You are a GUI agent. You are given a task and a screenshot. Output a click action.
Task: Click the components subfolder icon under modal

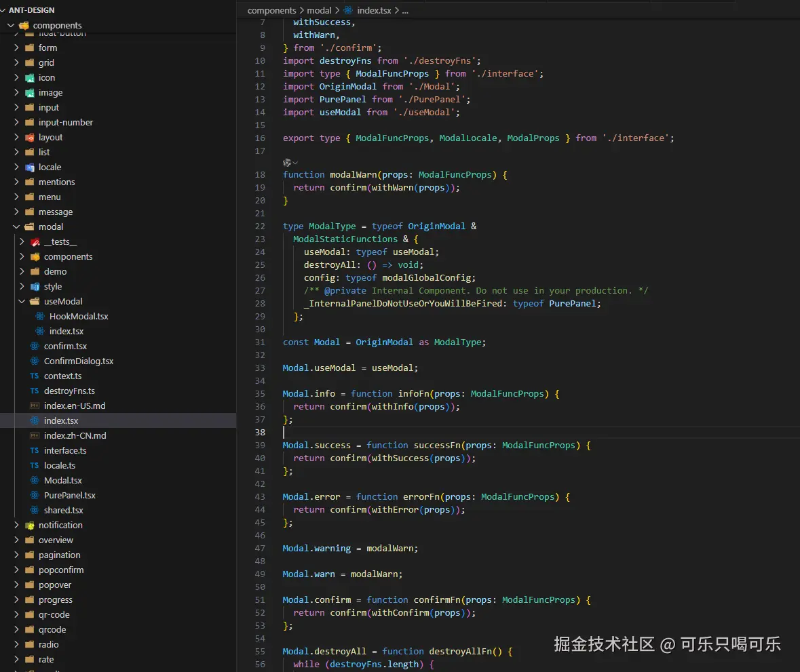click(x=35, y=256)
